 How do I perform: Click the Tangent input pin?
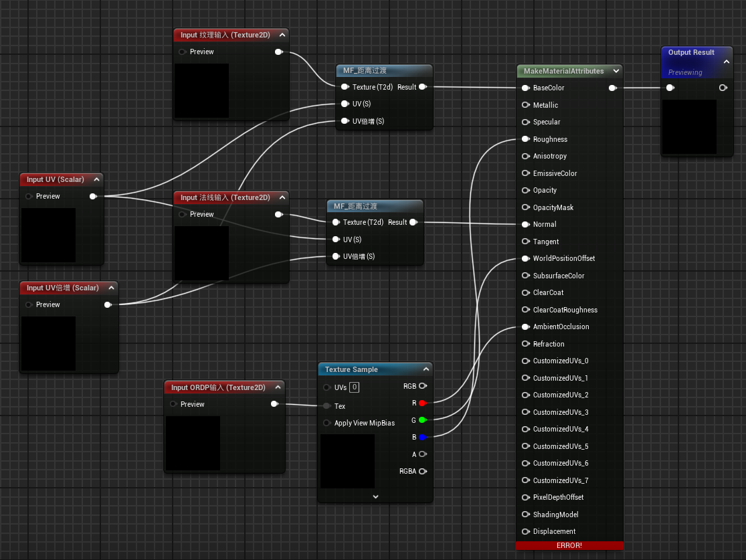pos(526,242)
